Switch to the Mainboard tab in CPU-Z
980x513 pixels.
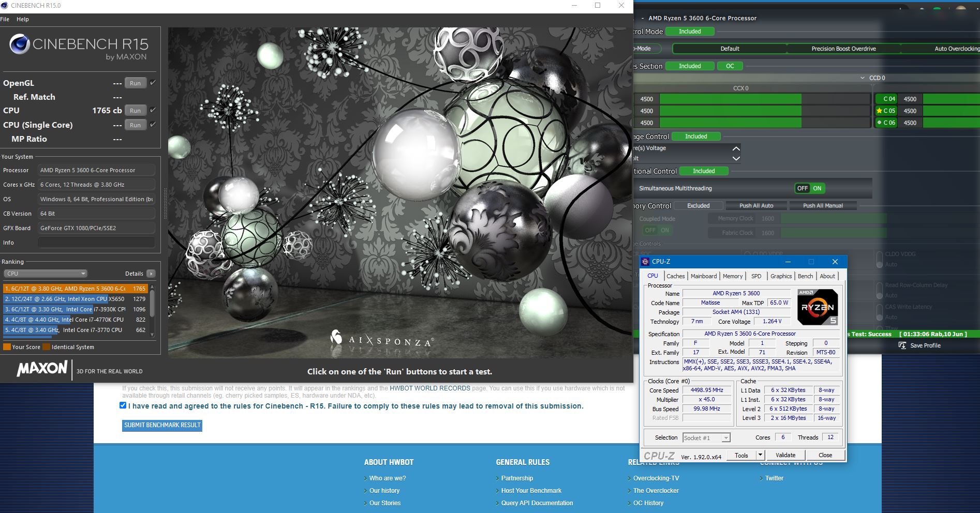pyautogui.click(x=704, y=276)
